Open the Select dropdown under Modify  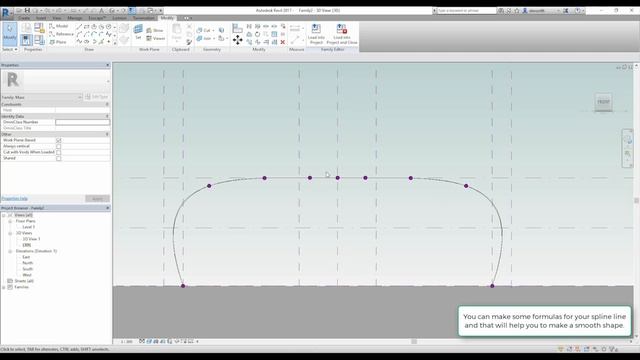point(9,49)
